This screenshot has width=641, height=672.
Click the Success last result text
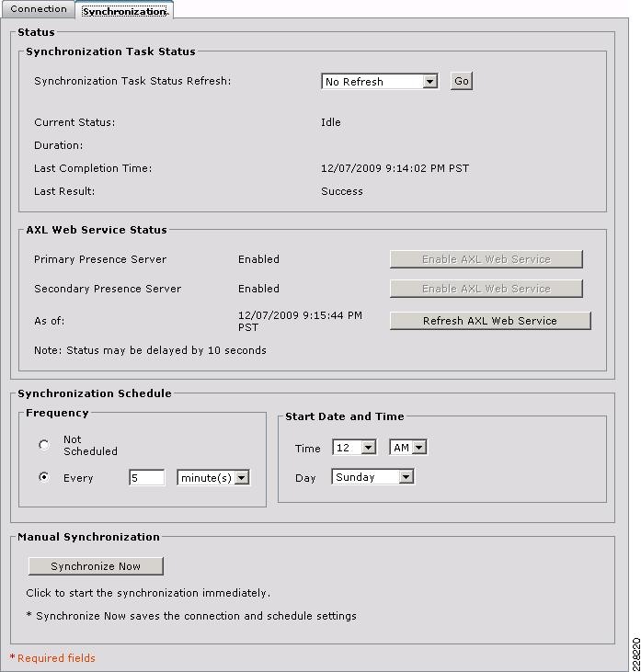click(x=342, y=191)
